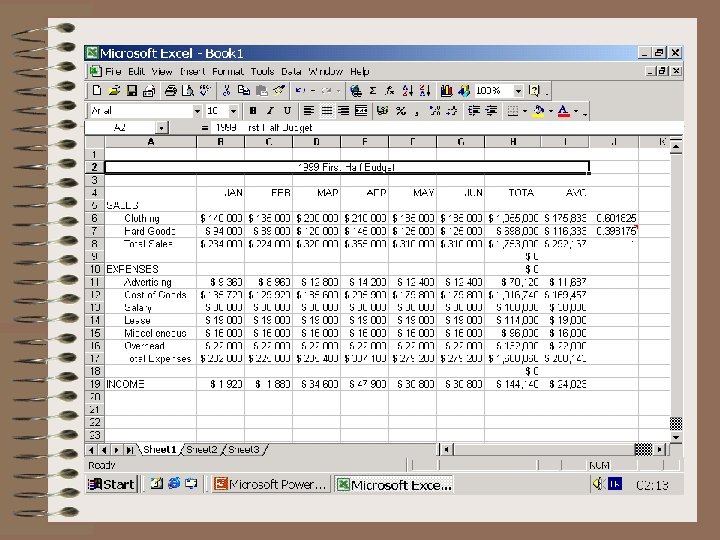Click the Undo arrow

point(300,90)
